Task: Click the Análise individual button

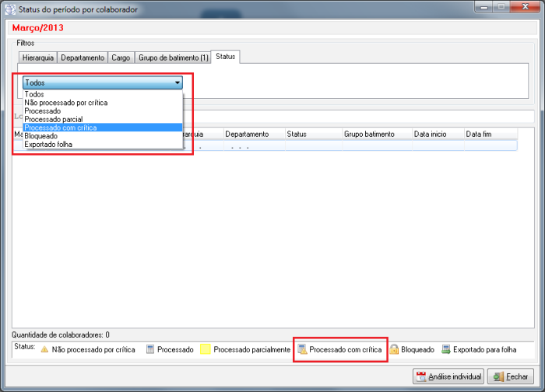Action: (448, 376)
